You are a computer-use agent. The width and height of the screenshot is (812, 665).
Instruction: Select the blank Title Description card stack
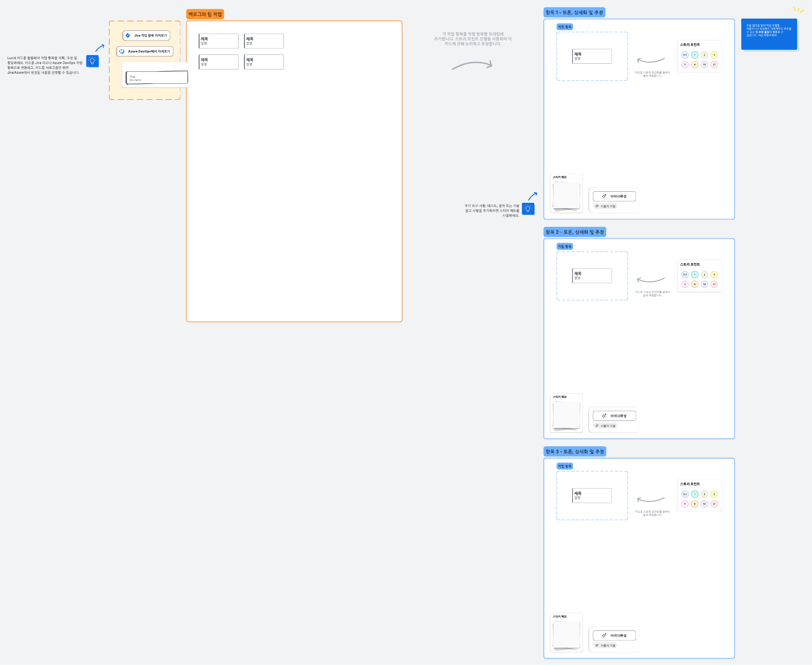point(157,78)
